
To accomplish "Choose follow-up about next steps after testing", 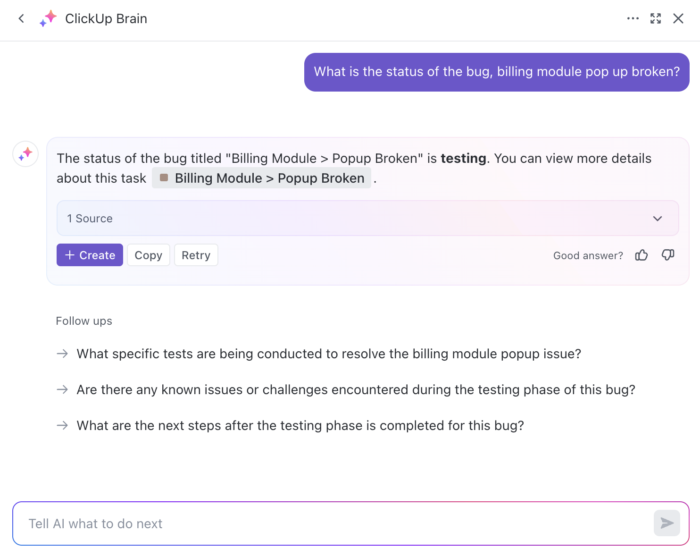I will (x=300, y=425).
